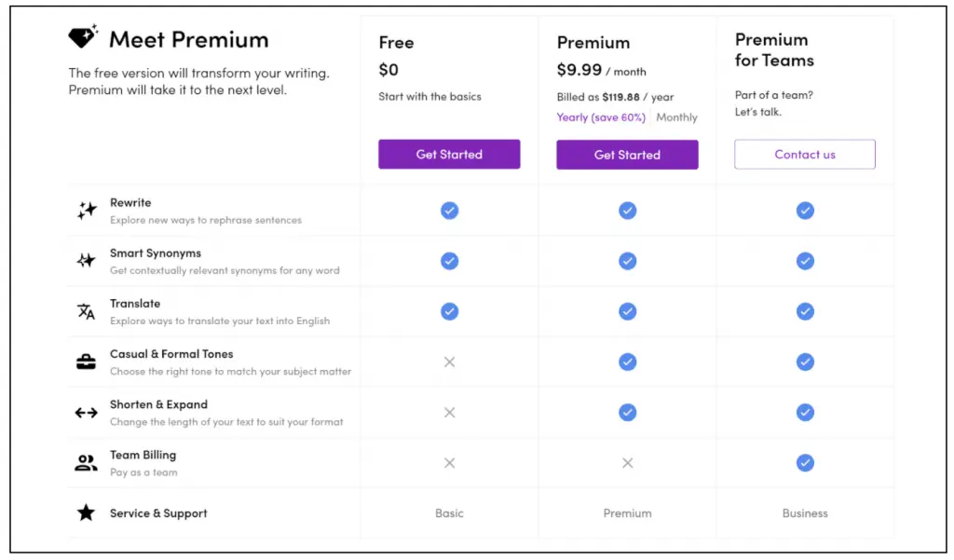
Task: Click the X mark for Team Billing under Premium
Action: pyautogui.click(x=627, y=462)
